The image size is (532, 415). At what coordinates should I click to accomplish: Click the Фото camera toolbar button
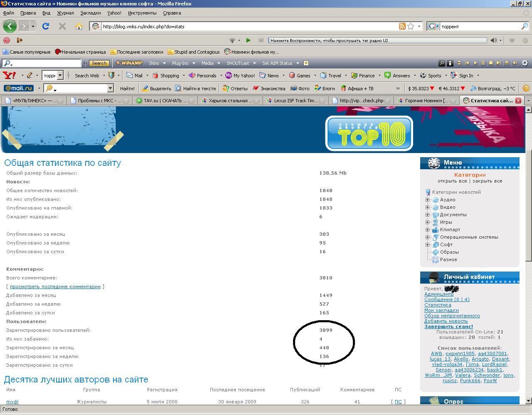click(300, 88)
